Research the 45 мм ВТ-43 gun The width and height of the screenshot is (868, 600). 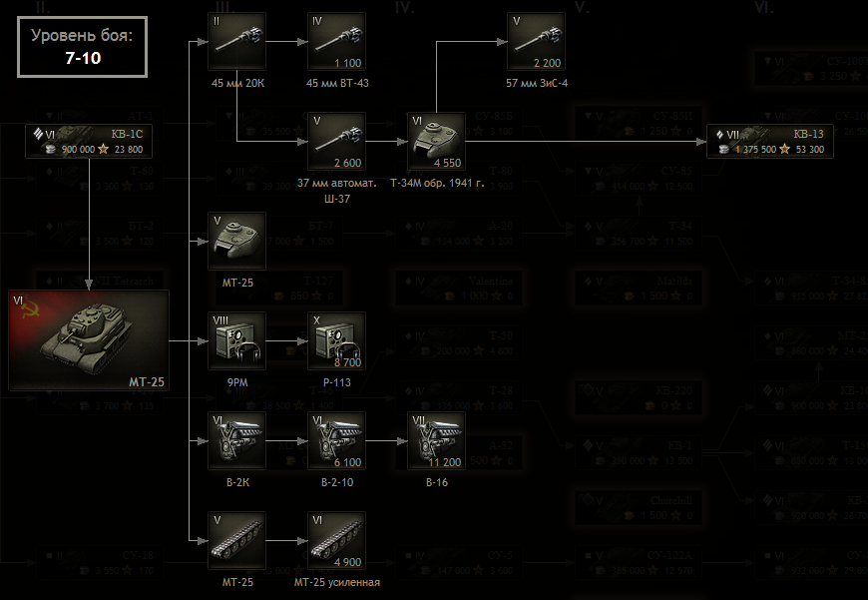(x=336, y=42)
